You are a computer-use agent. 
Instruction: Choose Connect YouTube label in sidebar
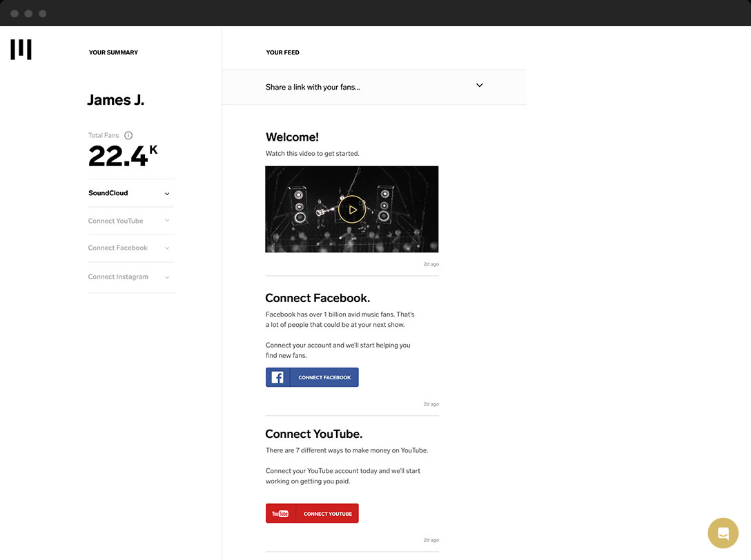[x=115, y=221]
